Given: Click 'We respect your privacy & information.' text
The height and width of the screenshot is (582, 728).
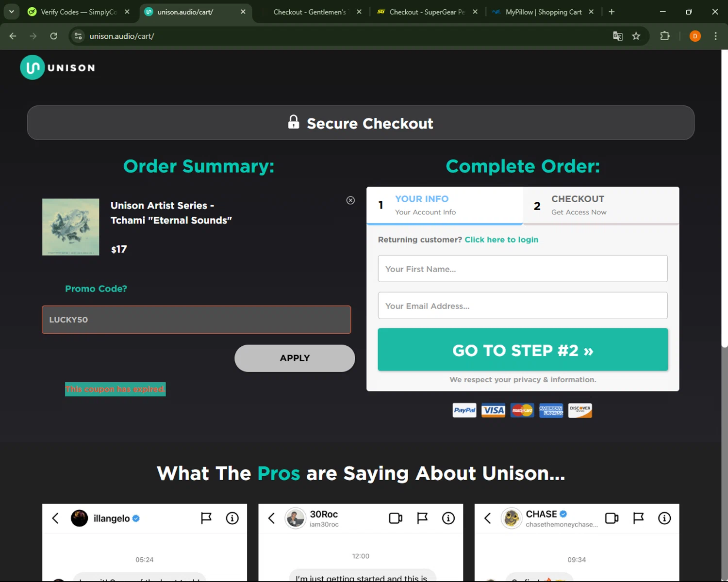Looking at the screenshot, I should coord(523,379).
